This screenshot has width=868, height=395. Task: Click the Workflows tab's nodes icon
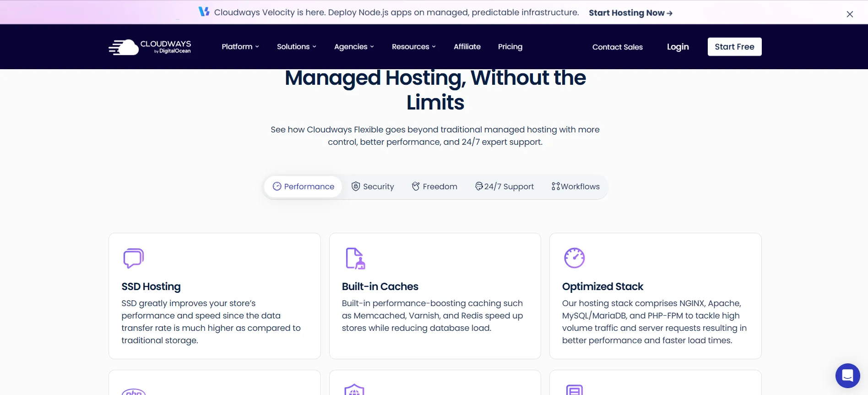pyautogui.click(x=556, y=186)
